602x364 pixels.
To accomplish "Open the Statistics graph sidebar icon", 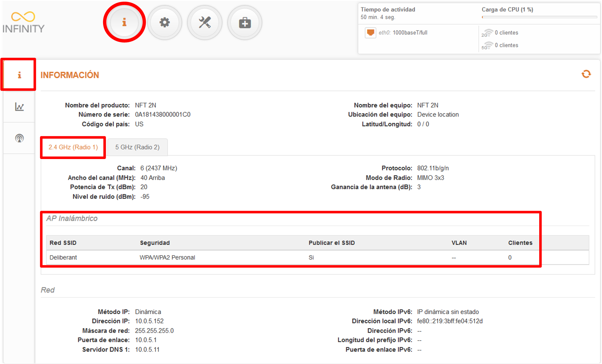I will [19, 107].
